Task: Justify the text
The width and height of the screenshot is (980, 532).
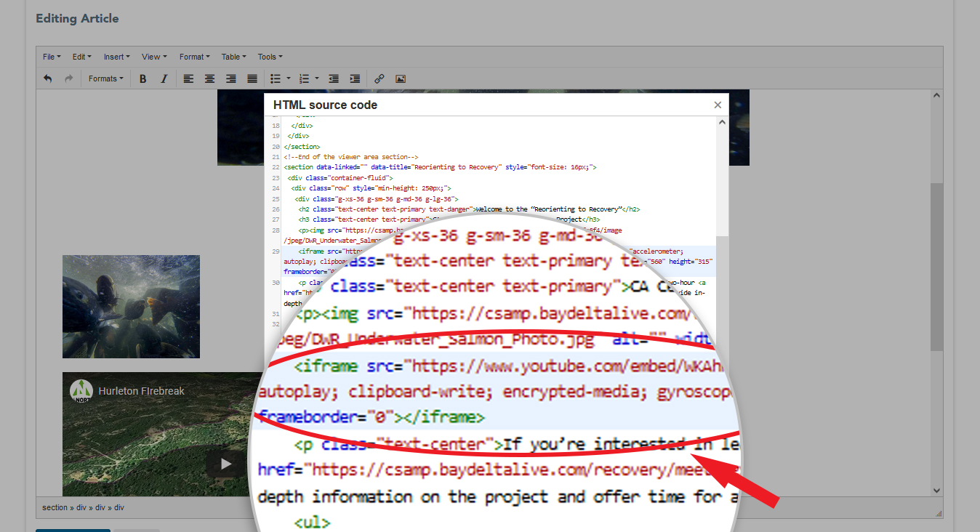Action: pos(252,78)
